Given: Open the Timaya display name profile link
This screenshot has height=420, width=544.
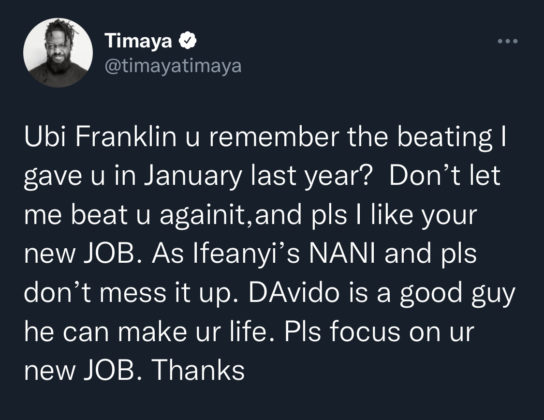Looking at the screenshot, I should click(138, 41).
